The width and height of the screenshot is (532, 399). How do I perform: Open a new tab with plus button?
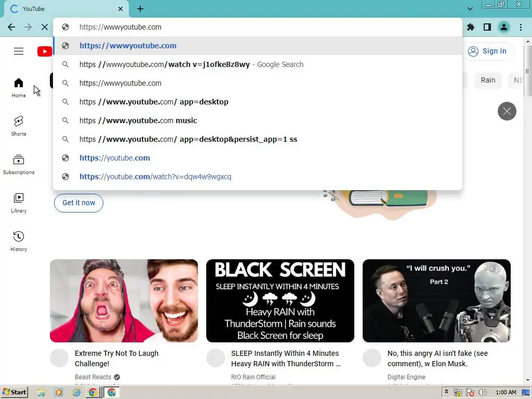140,9
